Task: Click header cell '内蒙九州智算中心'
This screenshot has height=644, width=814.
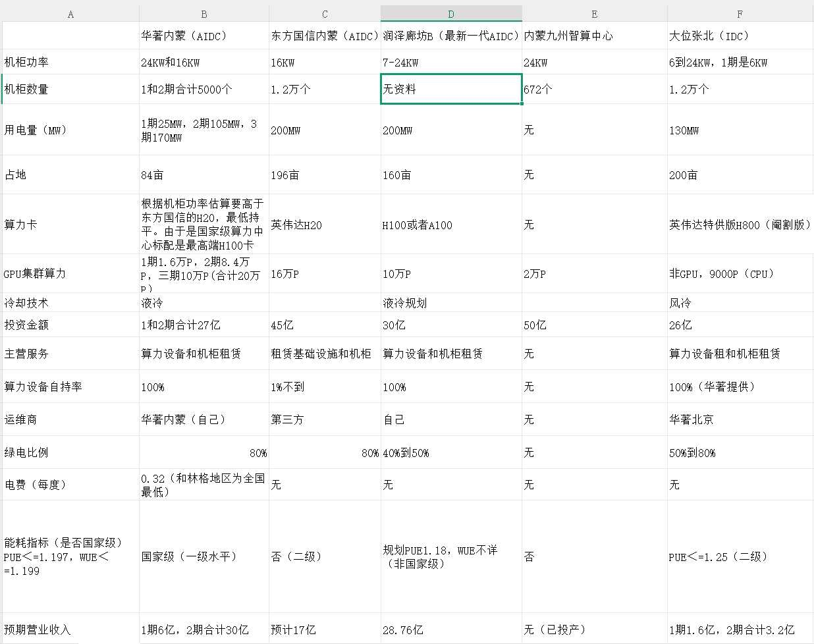Action: (595, 36)
